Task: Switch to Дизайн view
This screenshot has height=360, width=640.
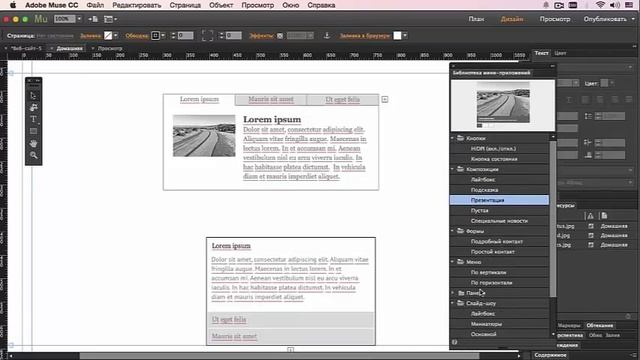Action: (x=512, y=19)
